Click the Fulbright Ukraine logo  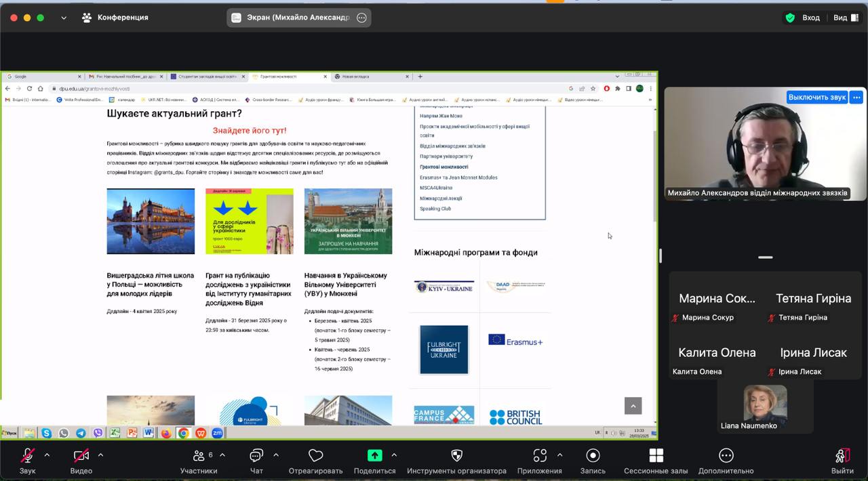pos(444,350)
